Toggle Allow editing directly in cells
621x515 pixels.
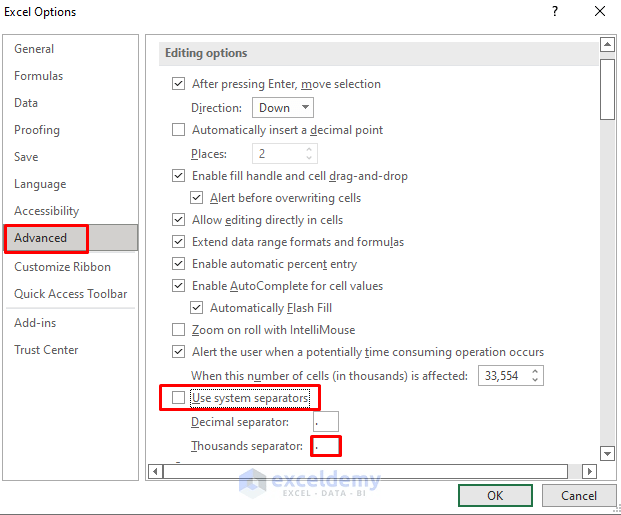pyautogui.click(x=178, y=219)
